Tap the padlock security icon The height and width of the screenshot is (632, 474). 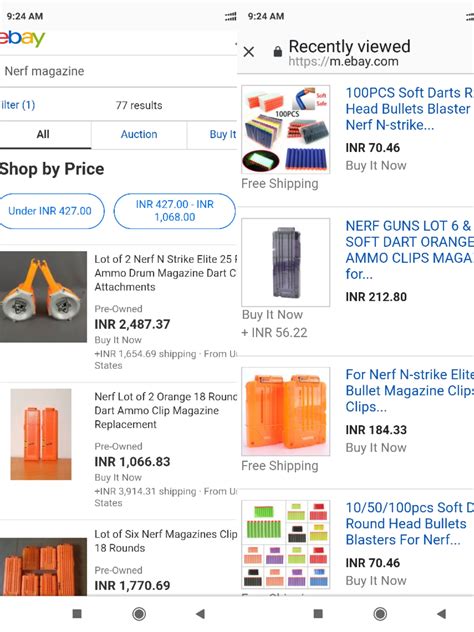coord(277,52)
